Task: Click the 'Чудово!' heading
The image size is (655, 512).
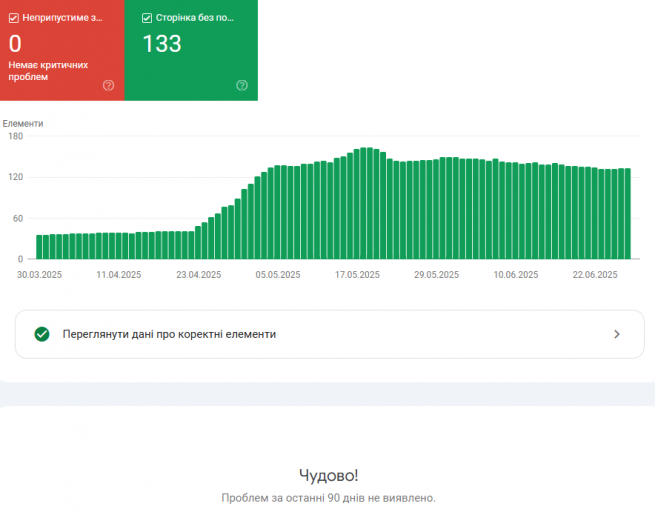Action: 328,475
